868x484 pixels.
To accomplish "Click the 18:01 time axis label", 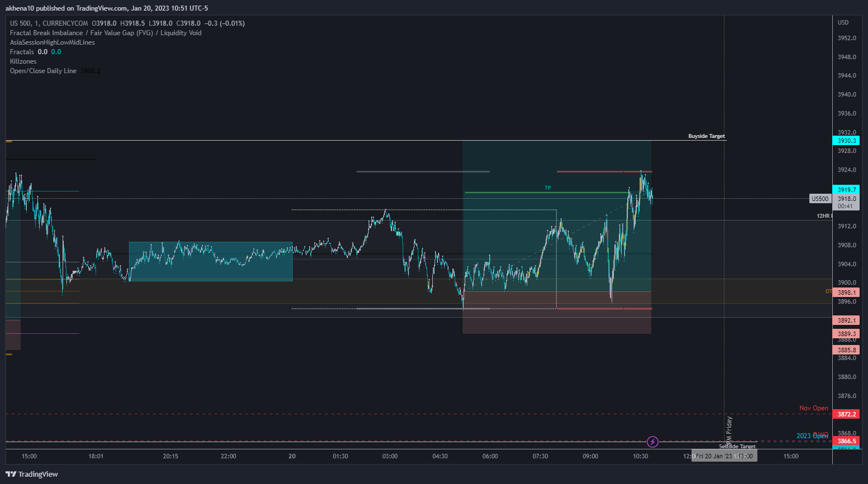I will [x=96, y=456].
